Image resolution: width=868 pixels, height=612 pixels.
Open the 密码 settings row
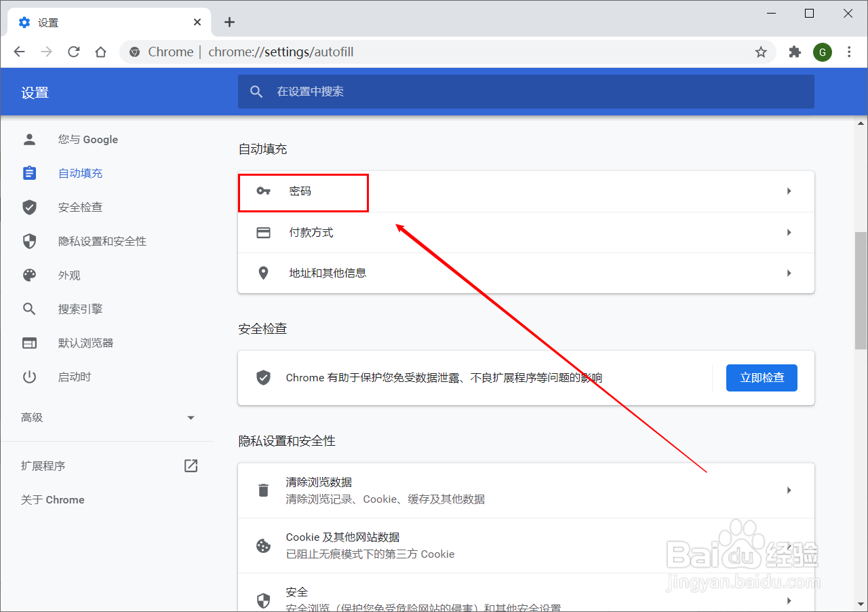tap(526, 191)
